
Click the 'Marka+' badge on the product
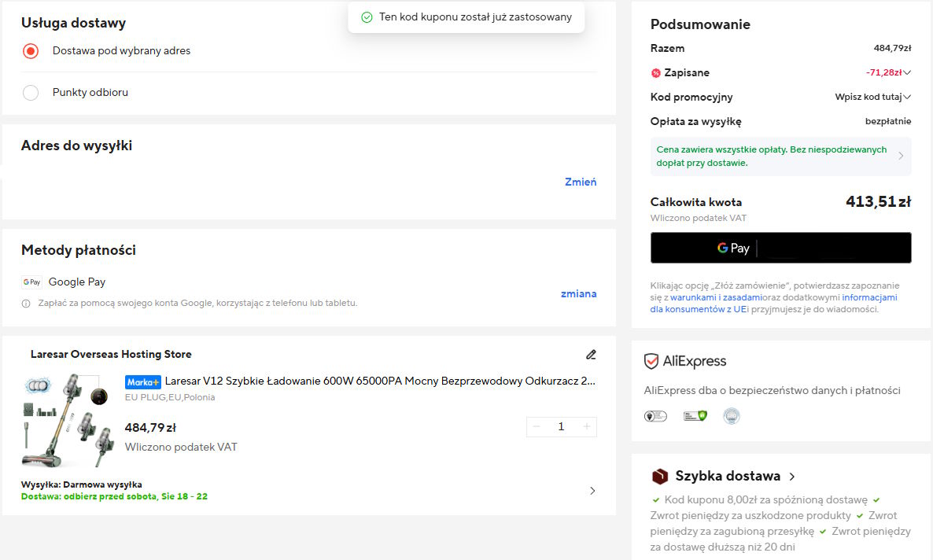pyautogui.click(x=143, y=382)
